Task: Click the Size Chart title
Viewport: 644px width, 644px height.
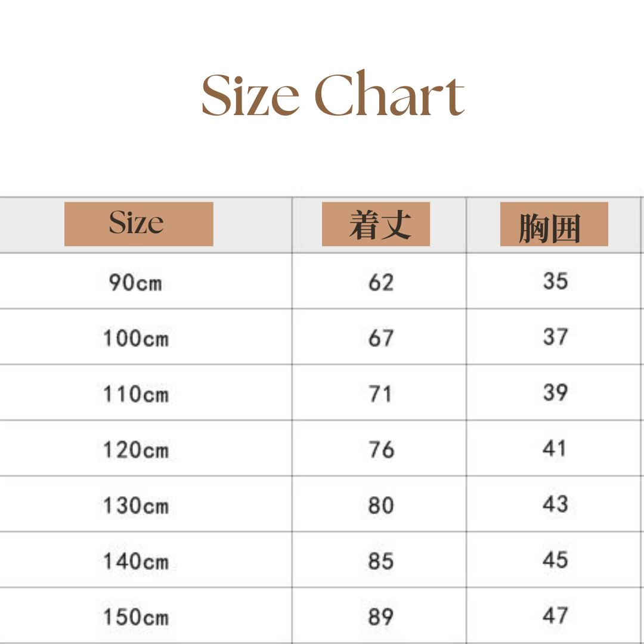Action: click(333, 95)
